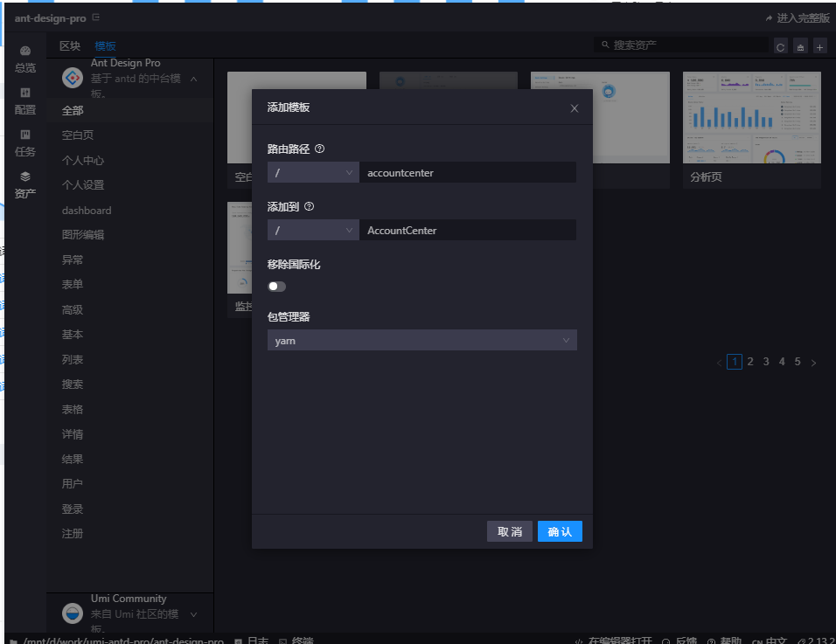Click the 取消 cancel button

pyautogui.click(x=509, y=531)
